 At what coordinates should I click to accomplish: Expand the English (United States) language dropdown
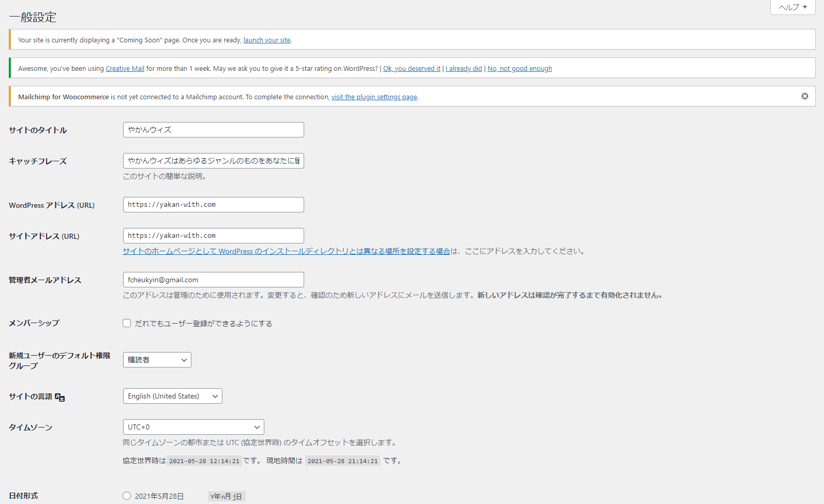[173, 396]
